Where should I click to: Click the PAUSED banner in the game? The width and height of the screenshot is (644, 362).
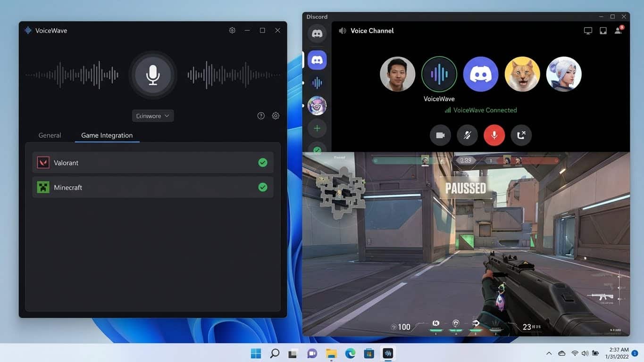click(466, 189)
